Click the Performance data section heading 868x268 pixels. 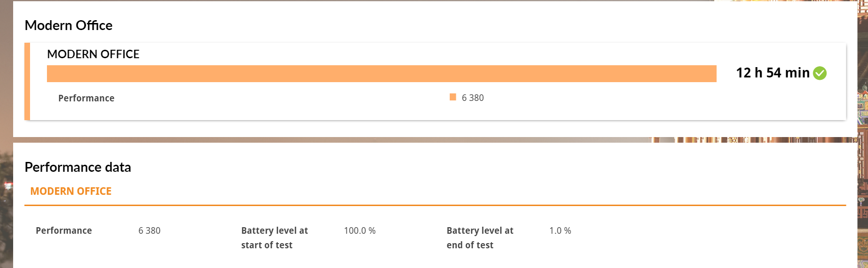[x=77, y=167]
